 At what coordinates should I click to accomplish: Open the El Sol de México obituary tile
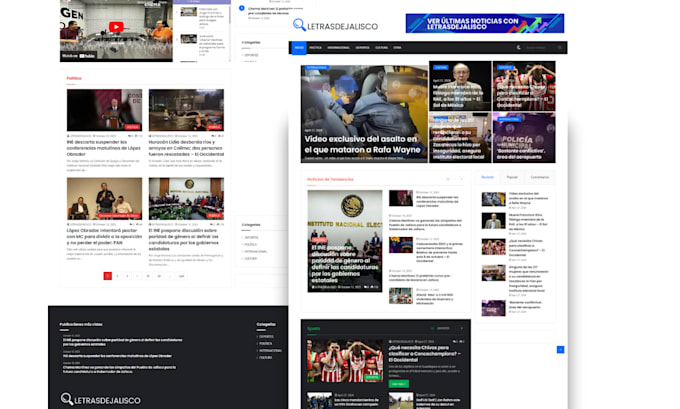pos(460,86)
